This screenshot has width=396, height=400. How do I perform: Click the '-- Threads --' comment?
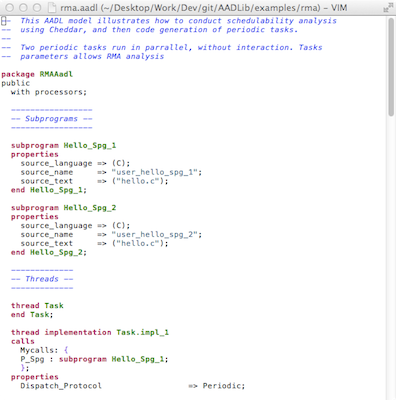point(42,279)
